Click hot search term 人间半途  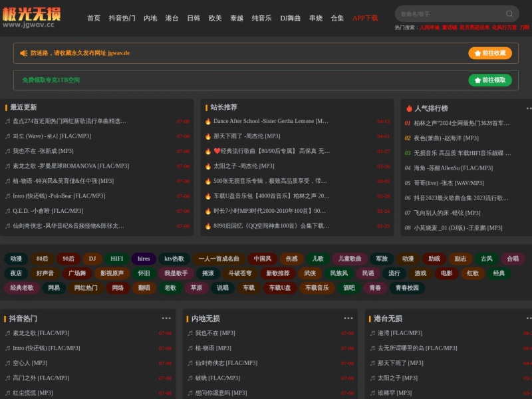tap(430, 27)
